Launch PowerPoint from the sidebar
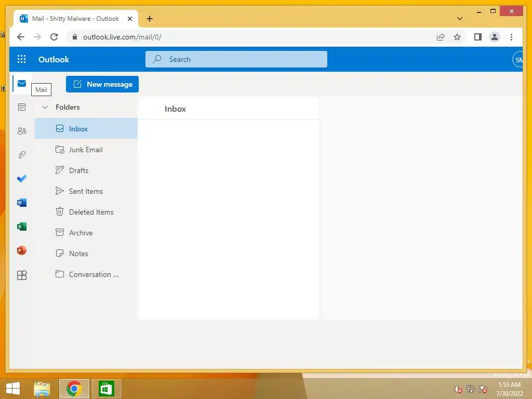The image size is (532, 399). pyautogui.click(x=22, y=250)
